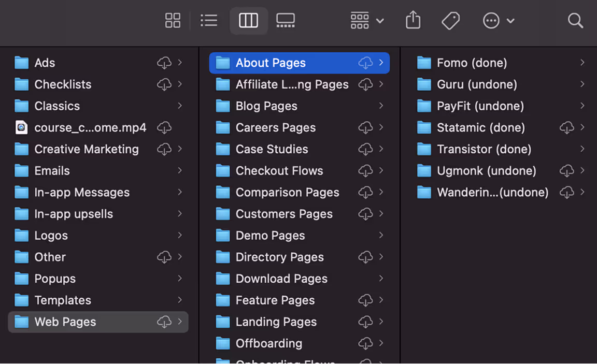This screenshot has height=364, width=597.
Task: Click the chevron beside Logos
Action: click(x=180, y=236)
